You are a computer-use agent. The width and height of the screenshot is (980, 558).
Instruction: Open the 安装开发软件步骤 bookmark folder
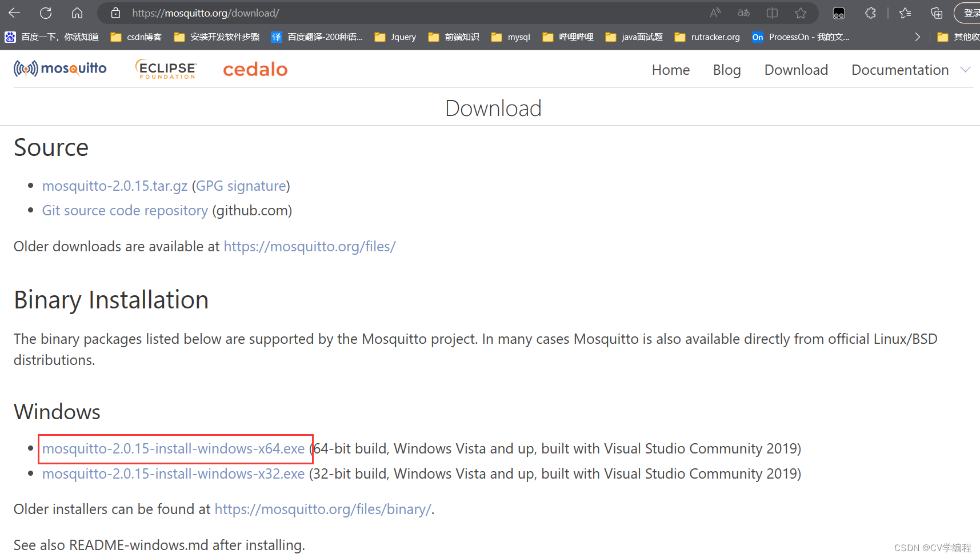point(217,37)
